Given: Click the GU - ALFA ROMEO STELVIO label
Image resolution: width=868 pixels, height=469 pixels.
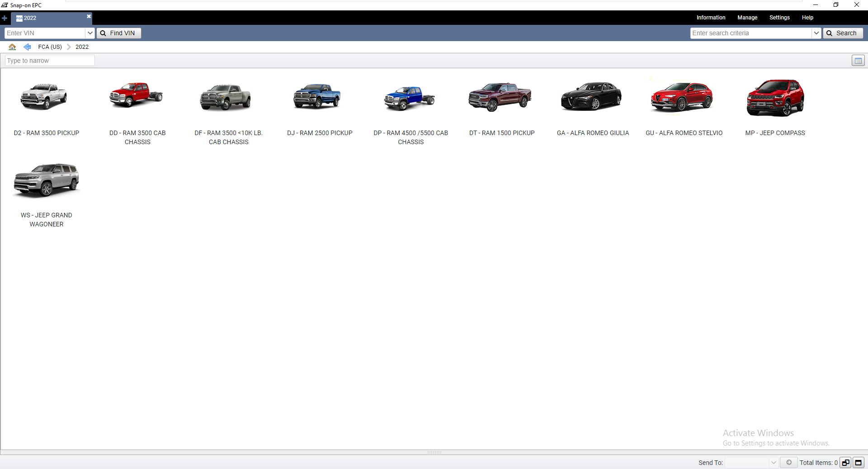Looking at the screenshot, I should point(684,133).
